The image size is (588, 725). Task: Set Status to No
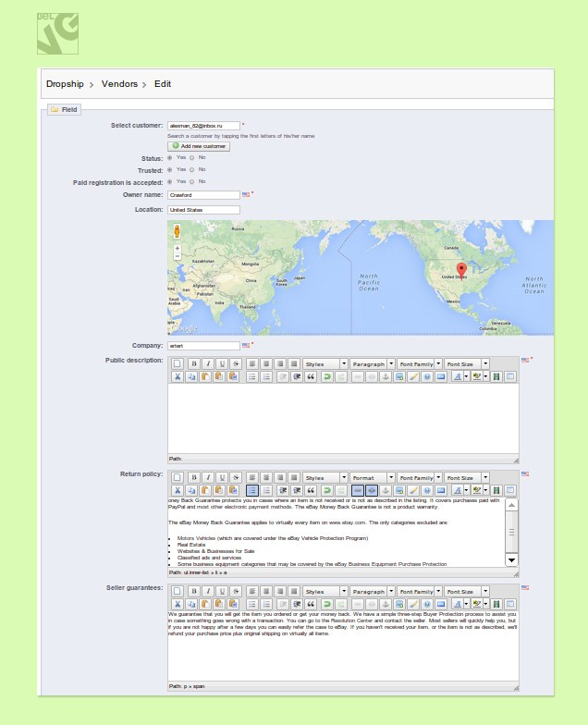click(192, 158)
